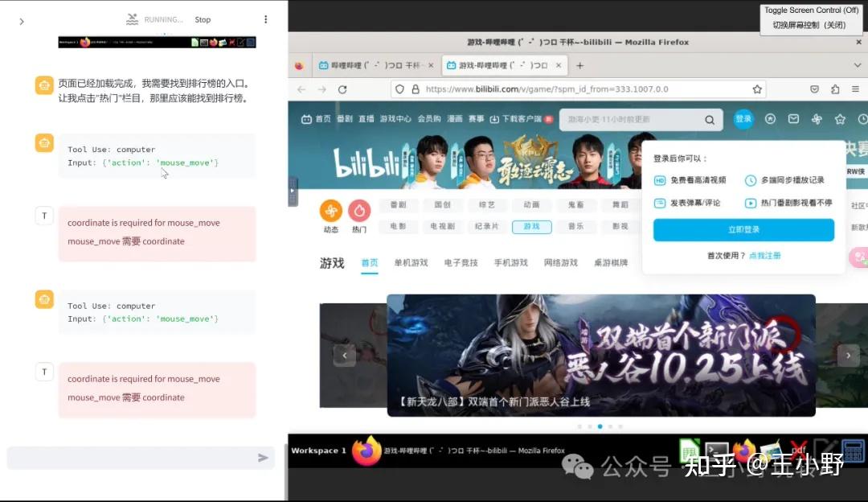Bookmark this page with the star icon
This screenshot has width=868, height=502.
[757, 89]
